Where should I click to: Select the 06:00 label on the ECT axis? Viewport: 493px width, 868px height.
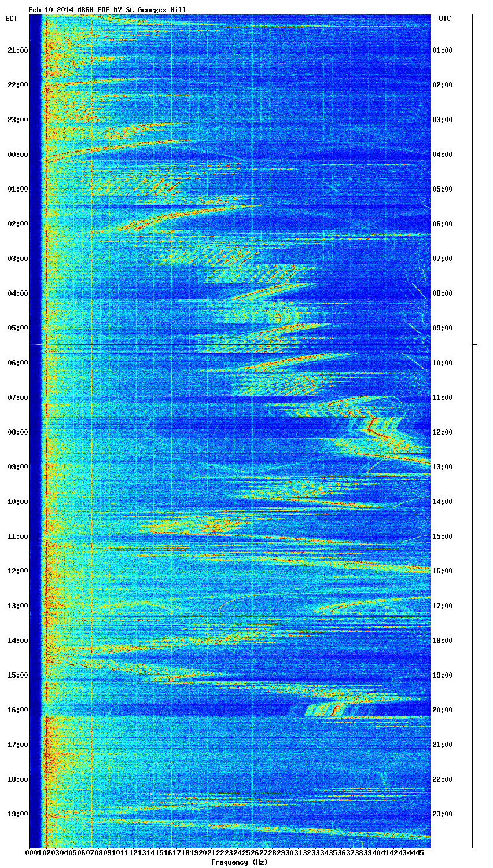tap(18, 363)
